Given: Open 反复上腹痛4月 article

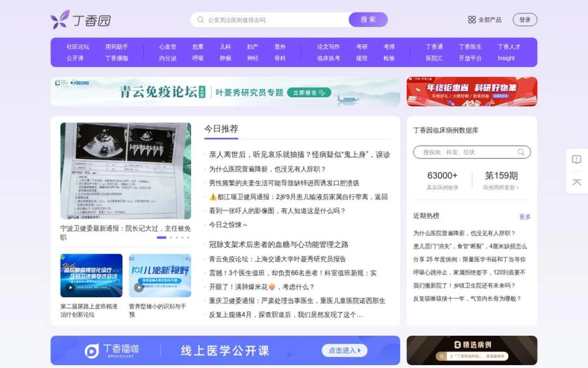Looking at the screenshot, I should coord(286,314).
